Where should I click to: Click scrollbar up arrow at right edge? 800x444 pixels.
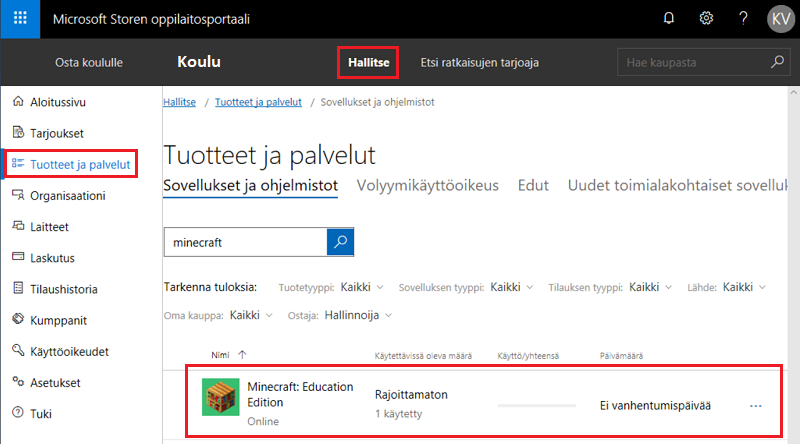click(793, 93)
